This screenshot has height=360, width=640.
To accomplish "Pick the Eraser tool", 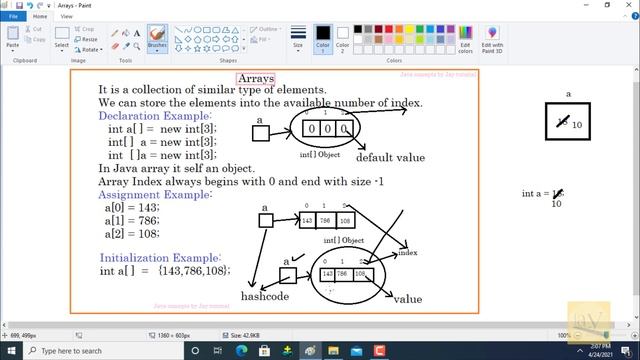I will pyautogui.click(x=115, y=47).
